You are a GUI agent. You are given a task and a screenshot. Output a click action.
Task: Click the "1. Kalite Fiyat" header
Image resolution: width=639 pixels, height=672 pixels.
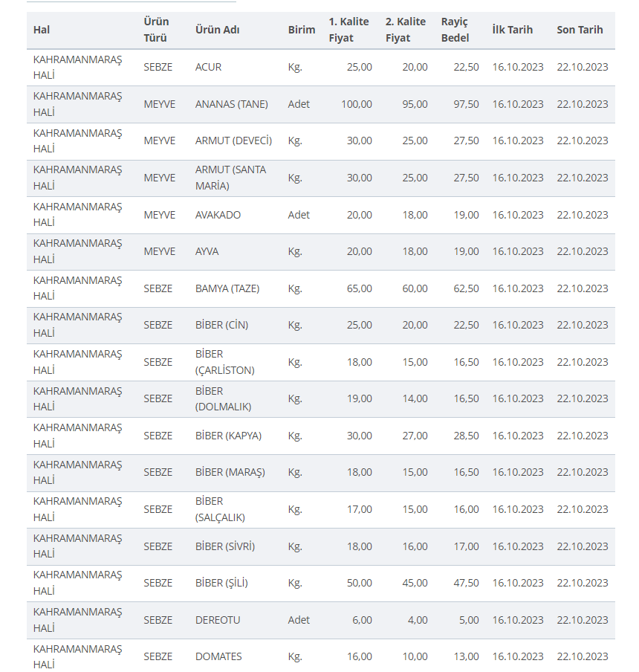[x=351, y=30]
